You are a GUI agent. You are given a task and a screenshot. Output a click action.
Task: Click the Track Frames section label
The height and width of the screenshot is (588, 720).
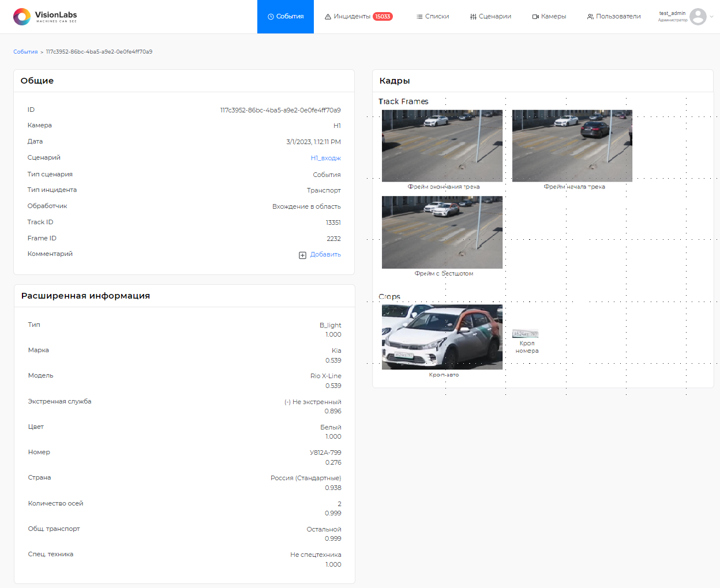[x=403, y=101]
